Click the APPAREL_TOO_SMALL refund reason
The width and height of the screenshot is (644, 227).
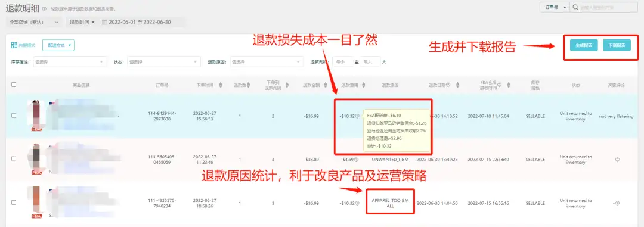click(390, 203)
